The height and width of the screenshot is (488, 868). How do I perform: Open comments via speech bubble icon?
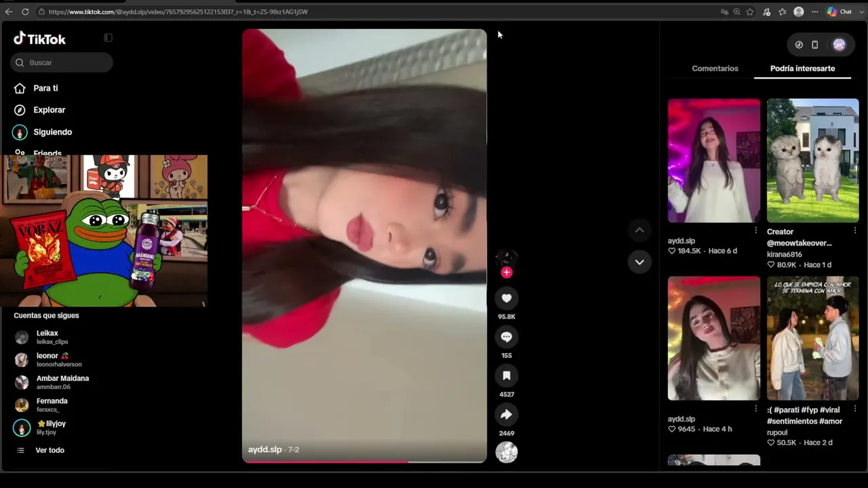pyautogui.click(x=507, y=337)
